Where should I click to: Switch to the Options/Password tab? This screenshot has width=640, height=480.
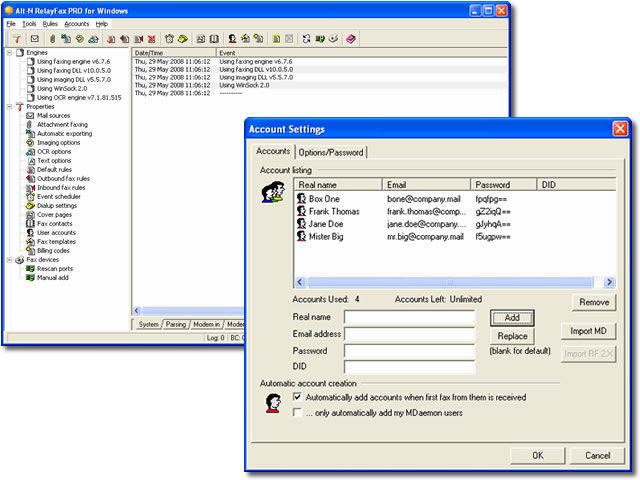tap(332, 152)
